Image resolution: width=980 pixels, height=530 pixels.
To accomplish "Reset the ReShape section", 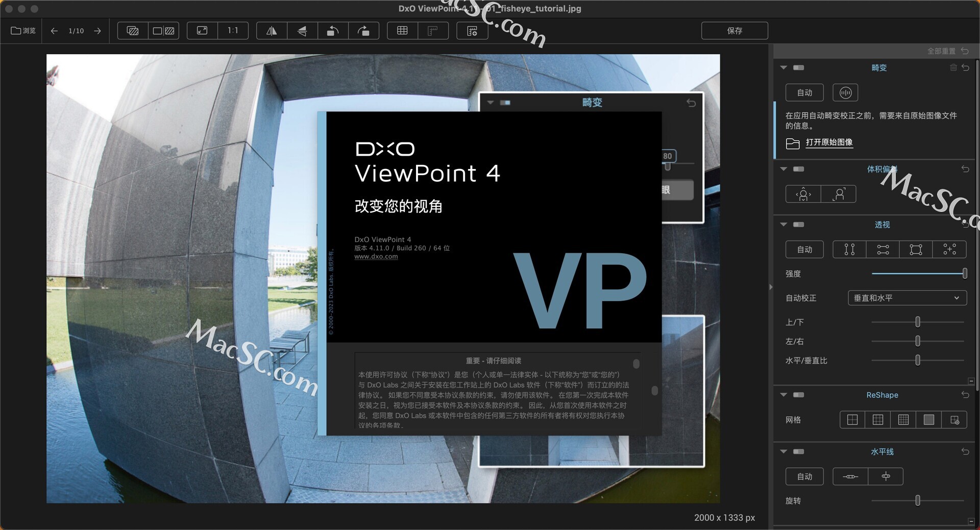I will point(965,395).
